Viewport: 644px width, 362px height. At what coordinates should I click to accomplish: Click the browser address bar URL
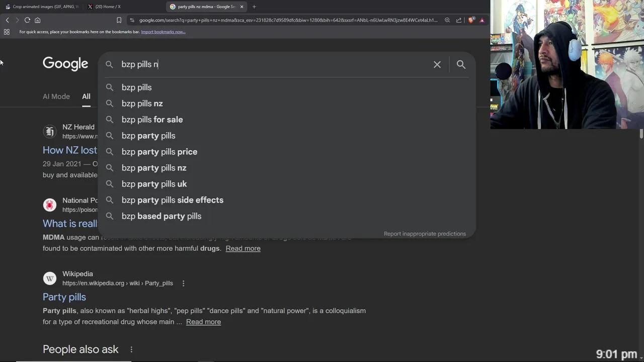288,20
